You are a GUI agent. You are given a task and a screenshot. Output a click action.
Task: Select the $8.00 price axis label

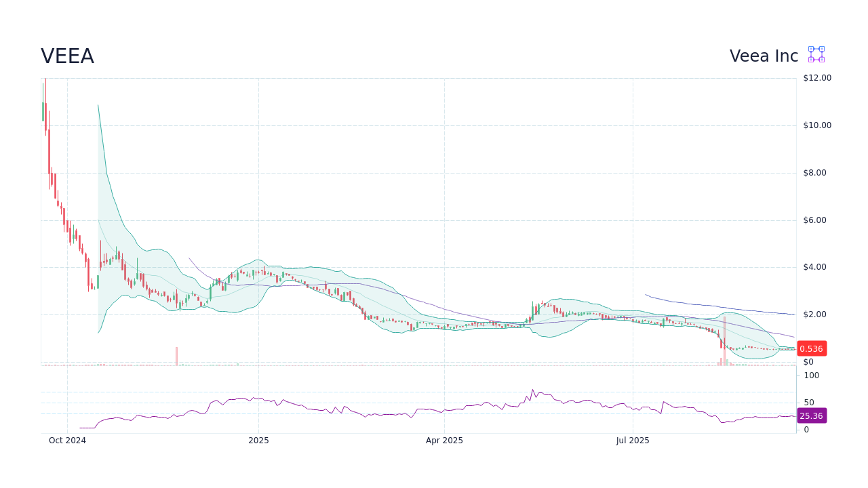pyautogui.click(x=814, y=173)
